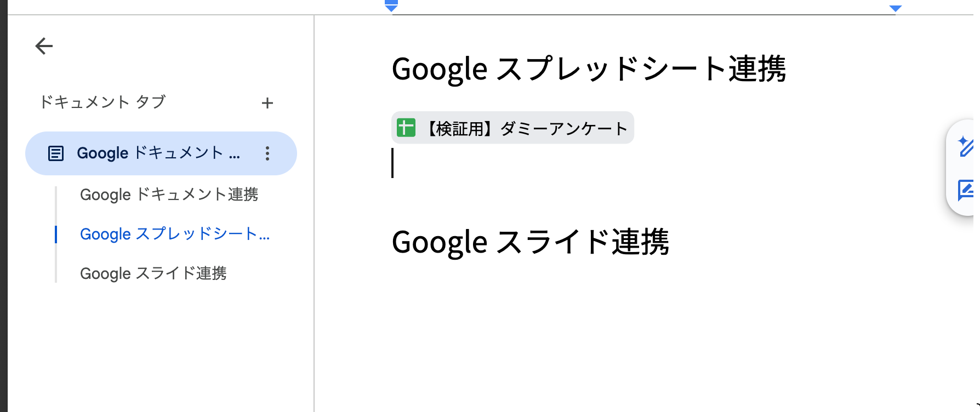
Task: Add a new document tab with the plus icon
Action: pos(267,103)
